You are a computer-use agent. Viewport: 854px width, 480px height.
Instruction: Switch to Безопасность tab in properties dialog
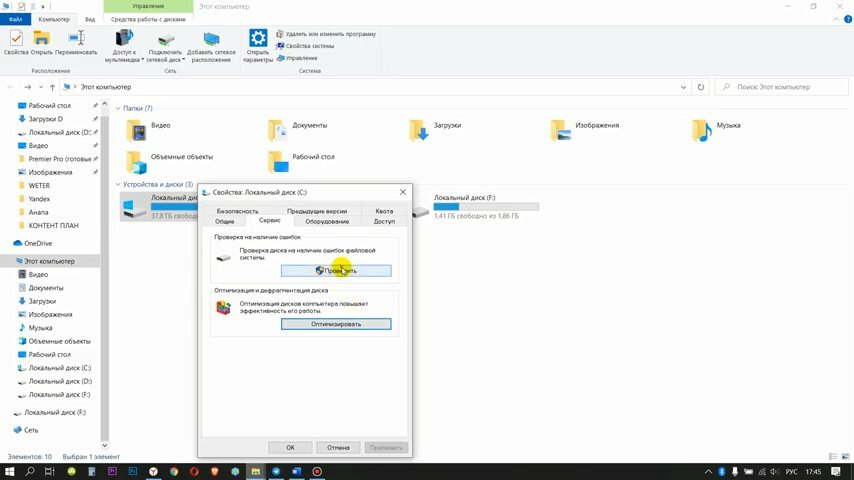(x=237, y=211)
